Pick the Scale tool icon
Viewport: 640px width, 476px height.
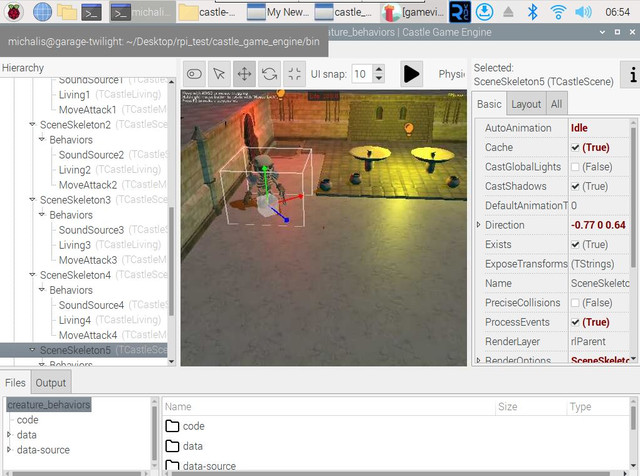point(294,74)
